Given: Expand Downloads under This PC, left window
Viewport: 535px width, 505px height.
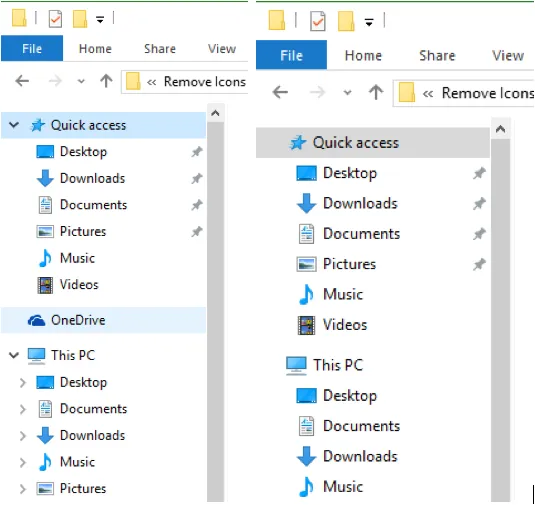Looking at the screenshot, I should 23,436.
